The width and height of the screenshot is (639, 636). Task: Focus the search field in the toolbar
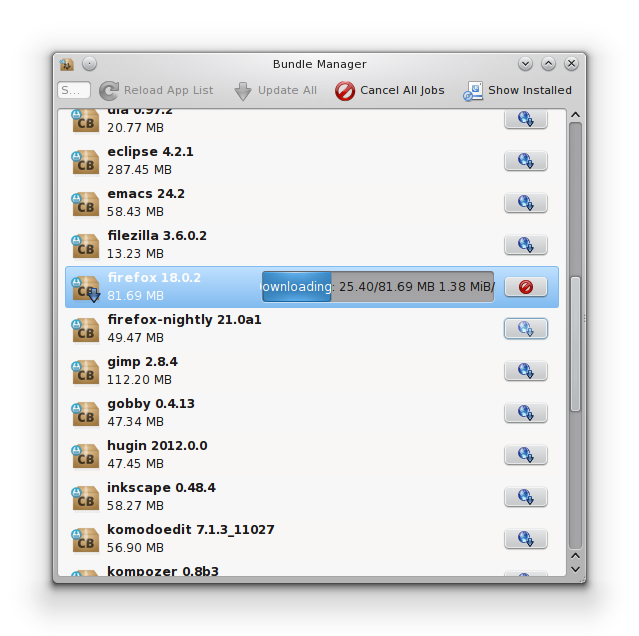coord(74,90)
